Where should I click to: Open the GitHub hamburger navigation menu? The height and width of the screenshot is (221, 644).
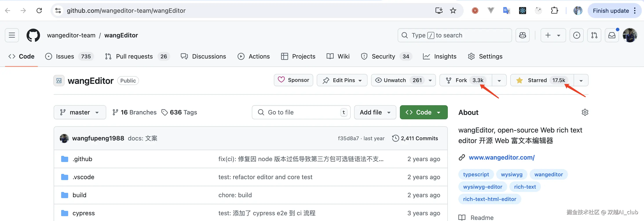click(x=12, y=35)
